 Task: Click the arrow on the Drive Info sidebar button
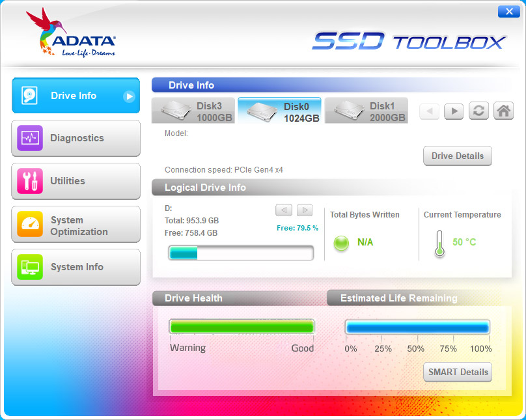coord(129,96)
